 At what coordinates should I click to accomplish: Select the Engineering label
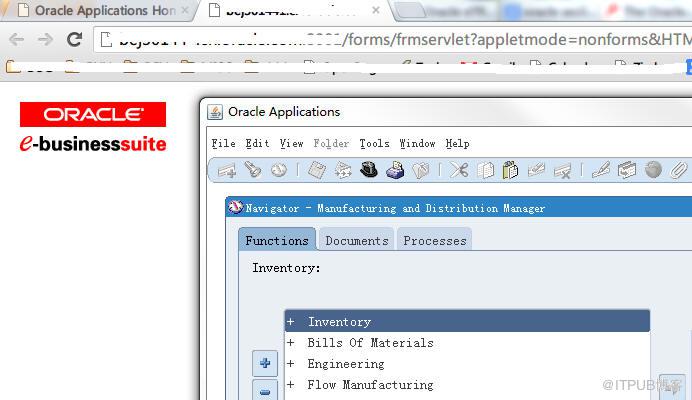[346, 363]
